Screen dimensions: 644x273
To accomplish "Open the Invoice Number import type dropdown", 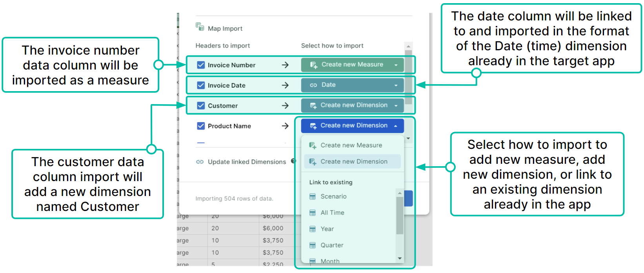I will click(352, 65).
